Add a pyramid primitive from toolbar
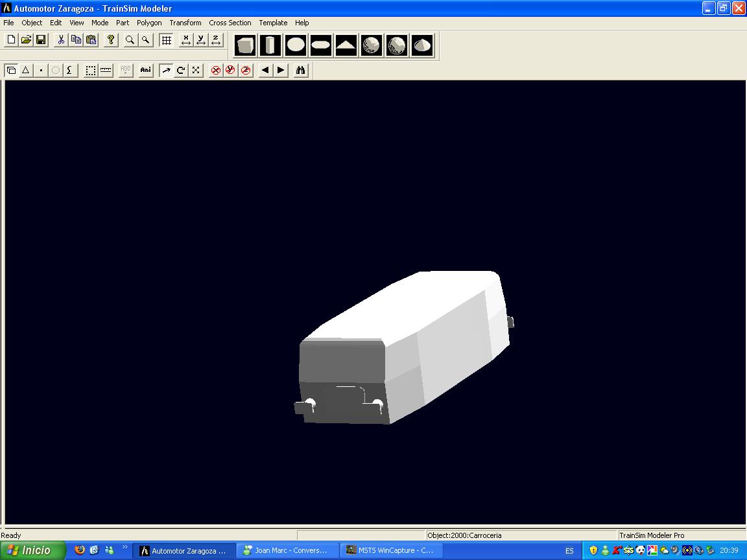 point(346,45)
